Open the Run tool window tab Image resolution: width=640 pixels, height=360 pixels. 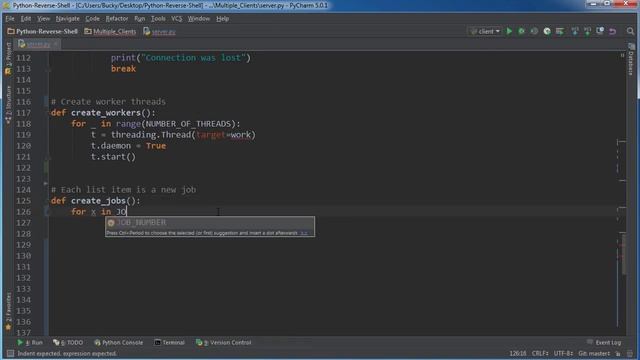30,342
